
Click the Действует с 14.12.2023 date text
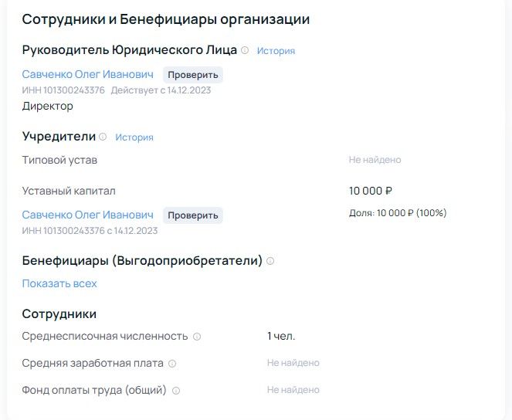coord(161,90)
